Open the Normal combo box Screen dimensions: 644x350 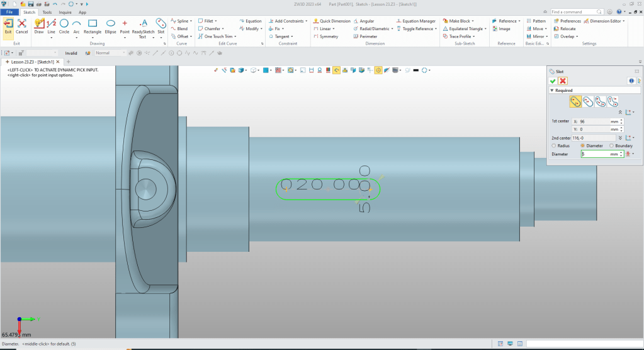[110, 53]
